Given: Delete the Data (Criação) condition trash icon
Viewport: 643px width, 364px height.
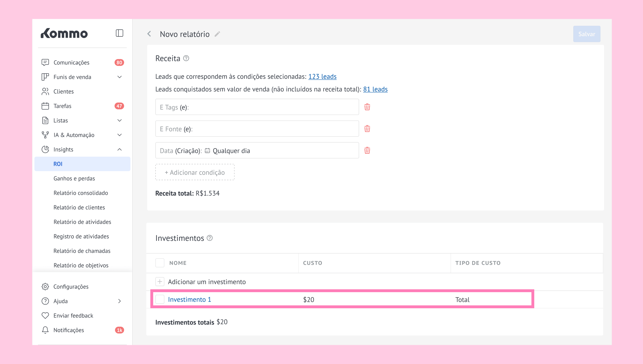Looking at the screenshot, I should (x=367, y=151).
